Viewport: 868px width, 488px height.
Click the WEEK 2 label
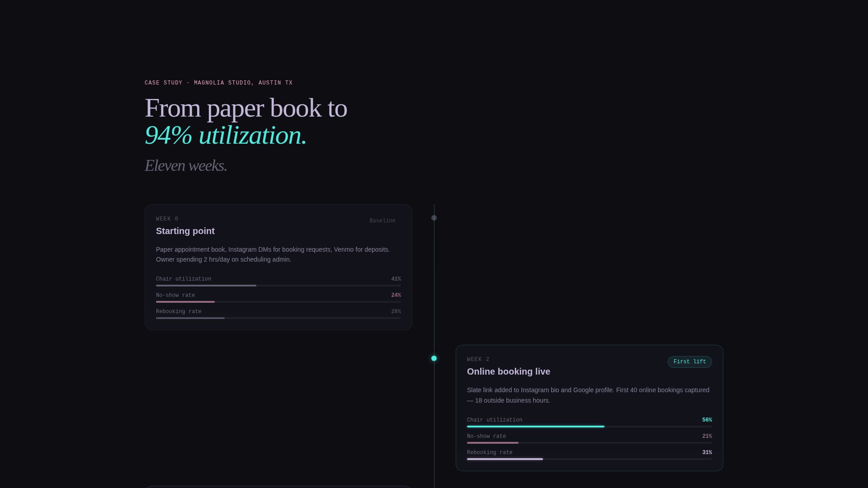(478, 360)
